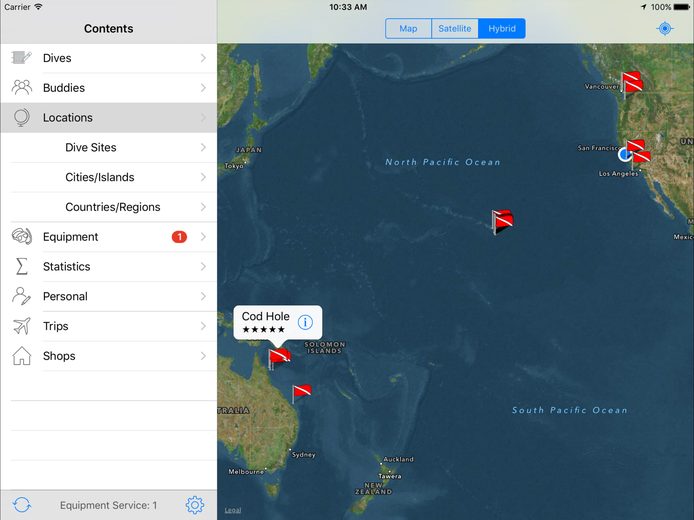Image resolution: width=694 pixels, height=520 pixels.
Task: Tap the Buddies people icon
Action: (21, 87)
